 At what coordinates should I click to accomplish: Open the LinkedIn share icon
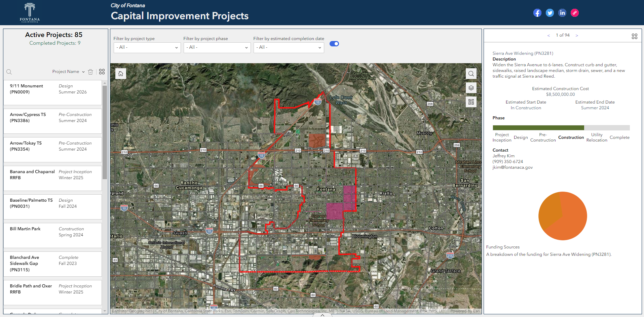pos(562,13)
